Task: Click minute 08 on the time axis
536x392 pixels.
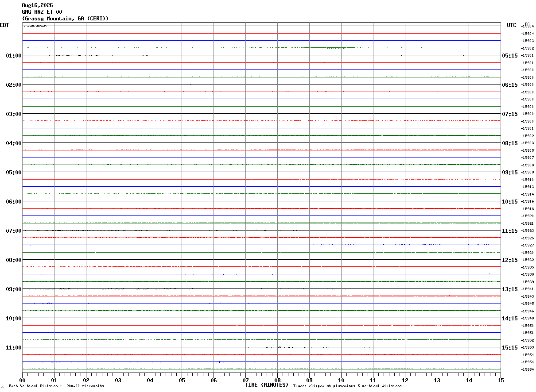Action: tap(277, 380)
